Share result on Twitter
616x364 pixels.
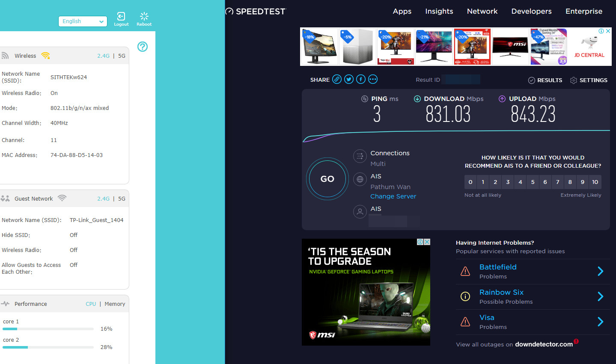coord(349,79)
